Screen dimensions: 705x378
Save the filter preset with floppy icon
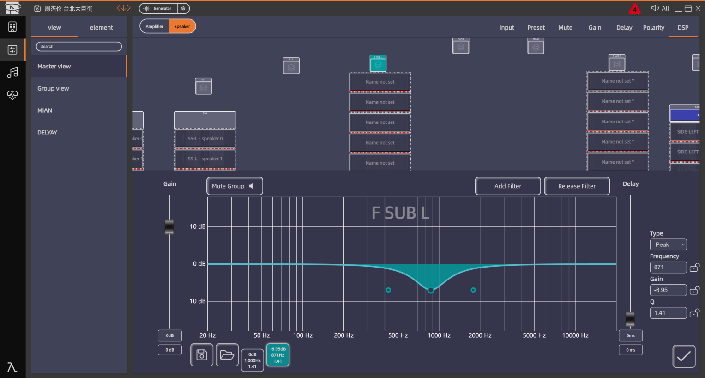pyautogui.click(x=201, y=355)
